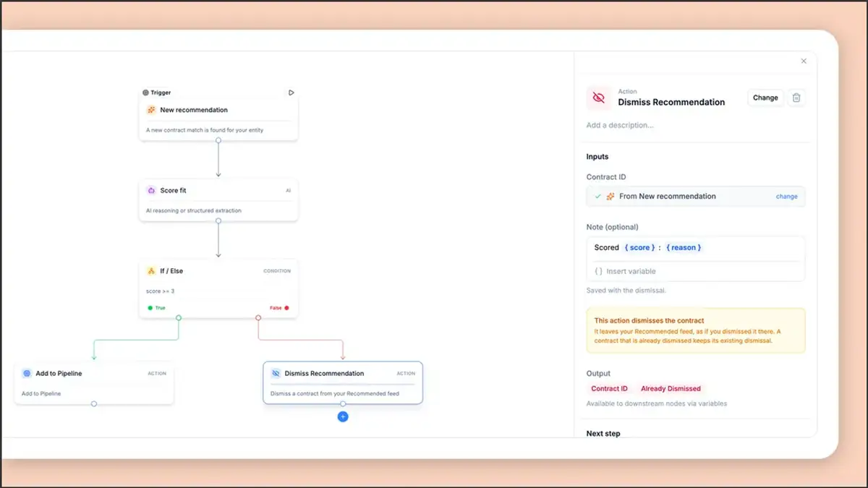
Task: Delete the action with the trash icon
Action: (x=796, y=98)
